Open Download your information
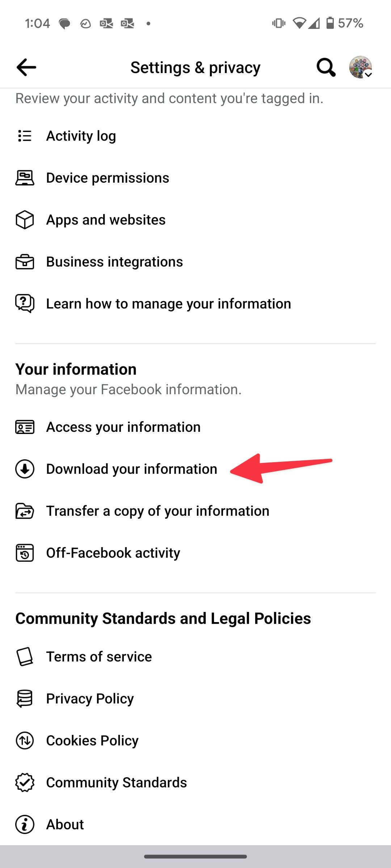391x868 pixels. 131,469
